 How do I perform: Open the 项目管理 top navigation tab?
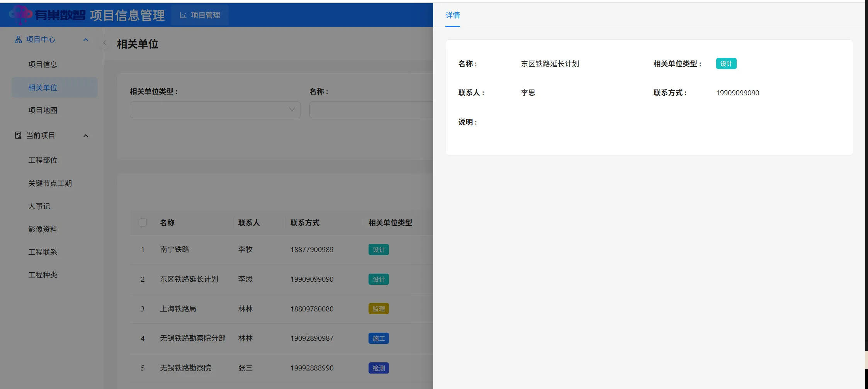pos(200,15)
